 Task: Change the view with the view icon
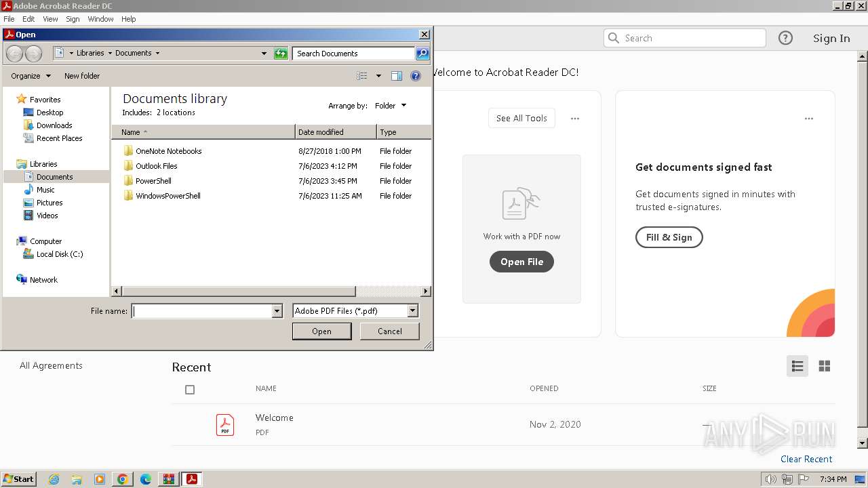pos(362,76)
